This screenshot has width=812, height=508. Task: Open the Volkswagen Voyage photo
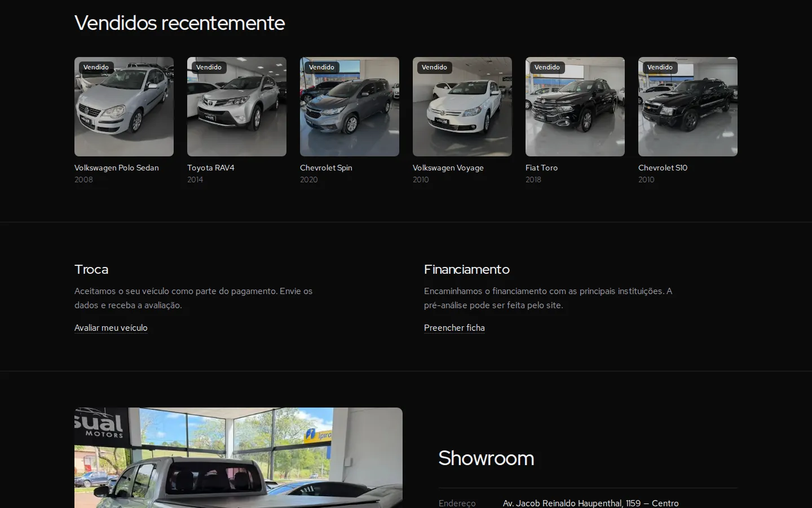[462, 107]
